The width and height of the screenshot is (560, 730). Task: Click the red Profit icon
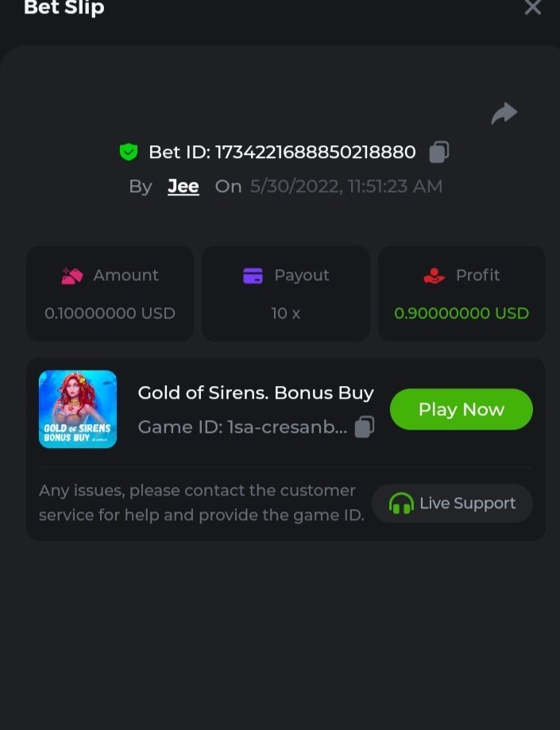(434, 276)
